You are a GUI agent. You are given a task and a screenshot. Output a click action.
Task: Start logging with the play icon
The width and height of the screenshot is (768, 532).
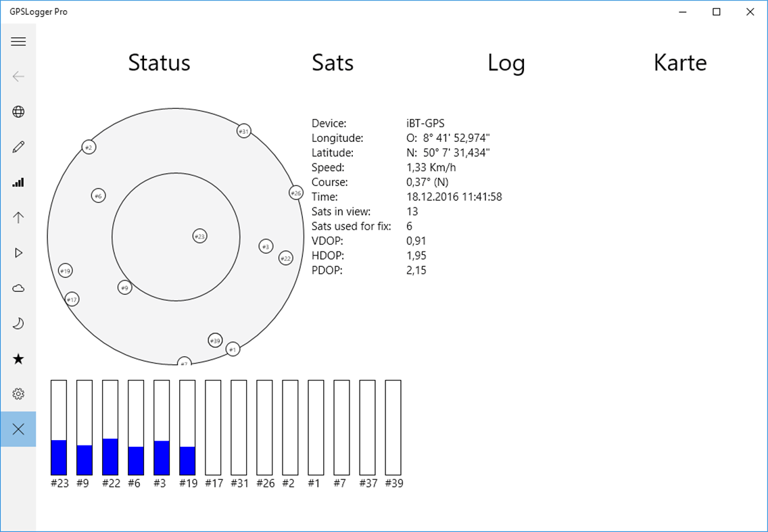[x=18, y=252]
